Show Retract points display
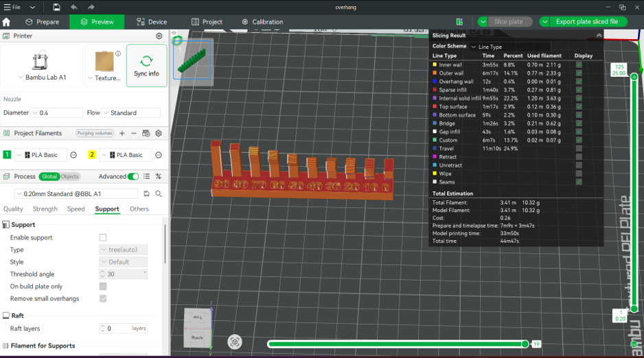Screen dimensions: 644x358 tap(579, 156)
